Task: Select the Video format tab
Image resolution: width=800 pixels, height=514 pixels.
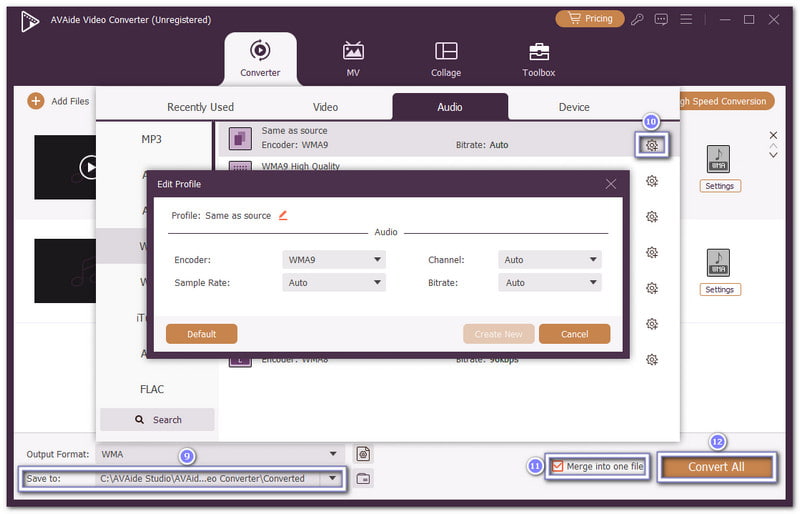Action: click(325, 107)
